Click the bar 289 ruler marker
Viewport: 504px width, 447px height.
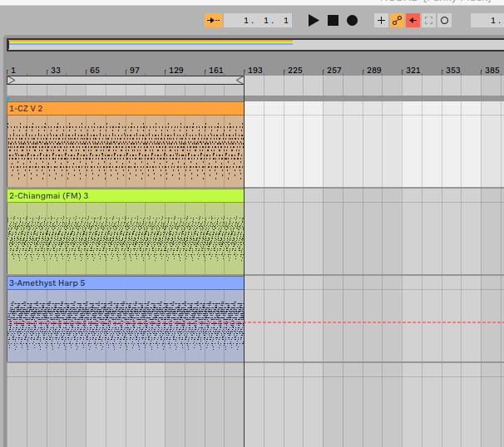pos(373,71)
